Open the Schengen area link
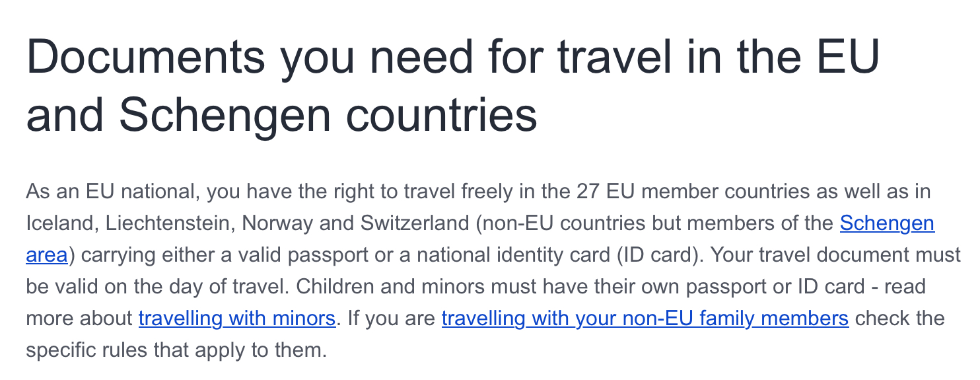Image resolution: width=980 pixels, height=380 pixels. [886, 223]
